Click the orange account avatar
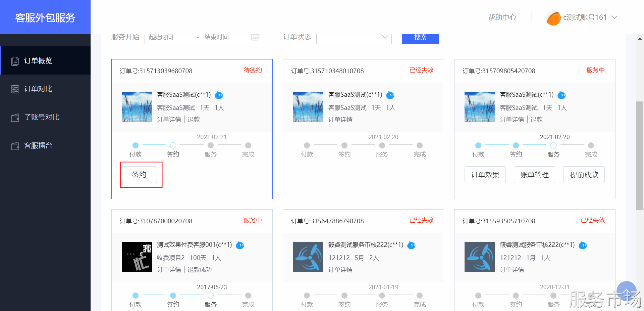This screenshot has height=311, width=644. click(554, 18)
